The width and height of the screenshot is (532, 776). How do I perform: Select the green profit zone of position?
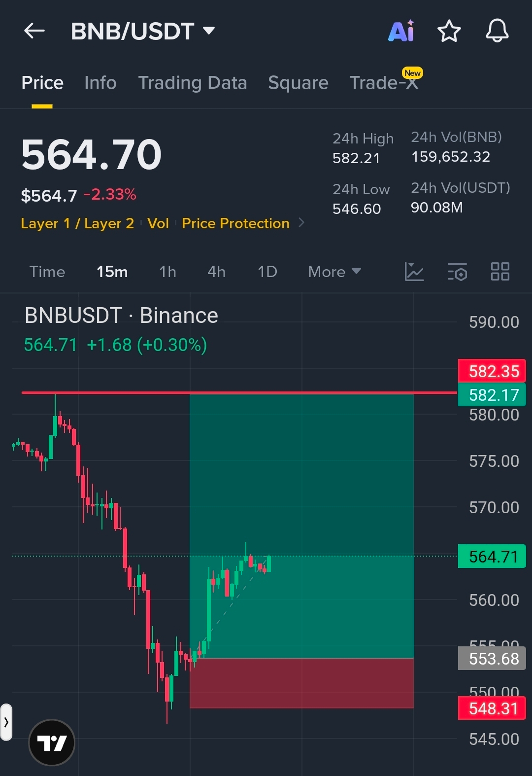coord(301,526)
